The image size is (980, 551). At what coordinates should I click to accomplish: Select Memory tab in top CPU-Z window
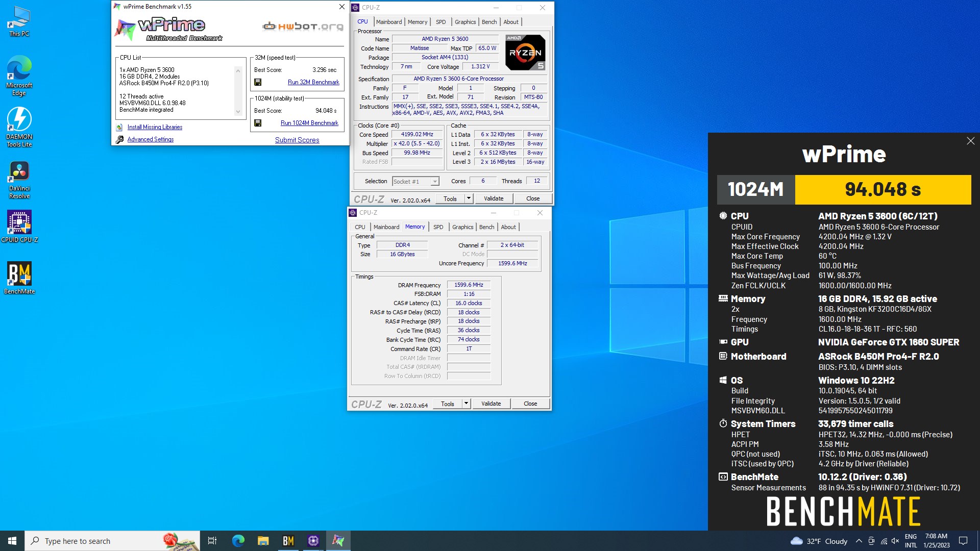click(418, 22)
